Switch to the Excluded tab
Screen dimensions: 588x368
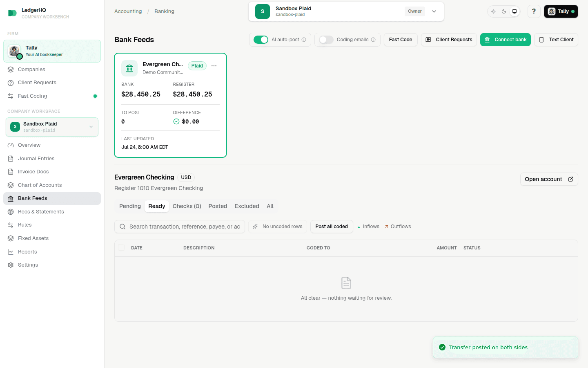247,206
